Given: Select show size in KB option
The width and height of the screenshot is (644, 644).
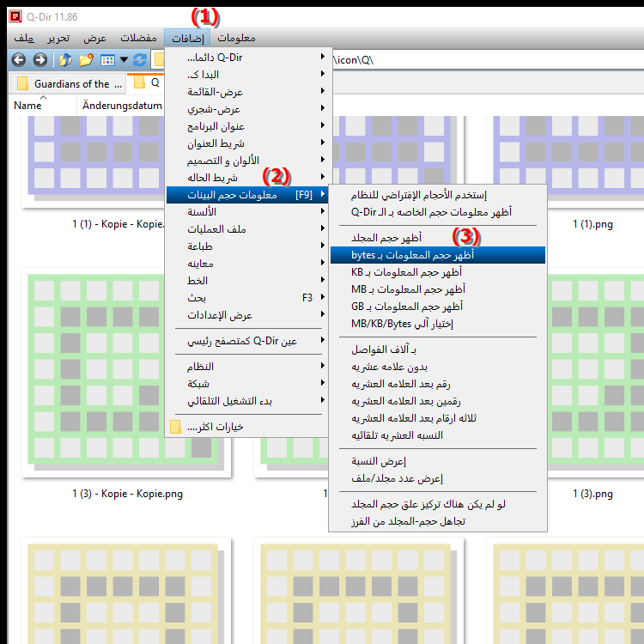Looking at the screenshot, I should pos(438,272).
